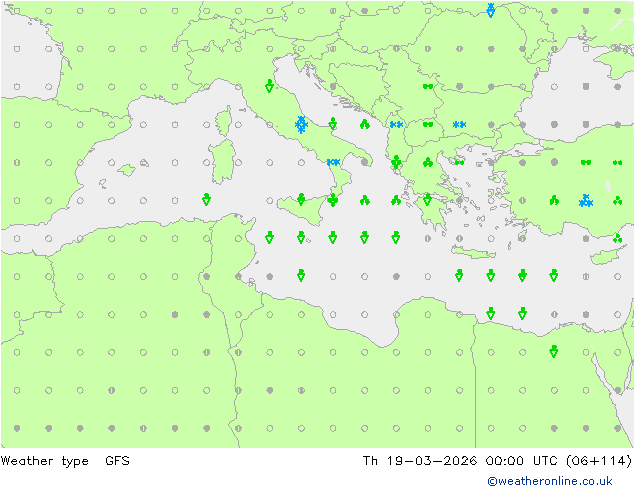The image size is (634, 490).
Task: Click the green rain symbol northeast of Cyprus
Action: pos(617,239)
